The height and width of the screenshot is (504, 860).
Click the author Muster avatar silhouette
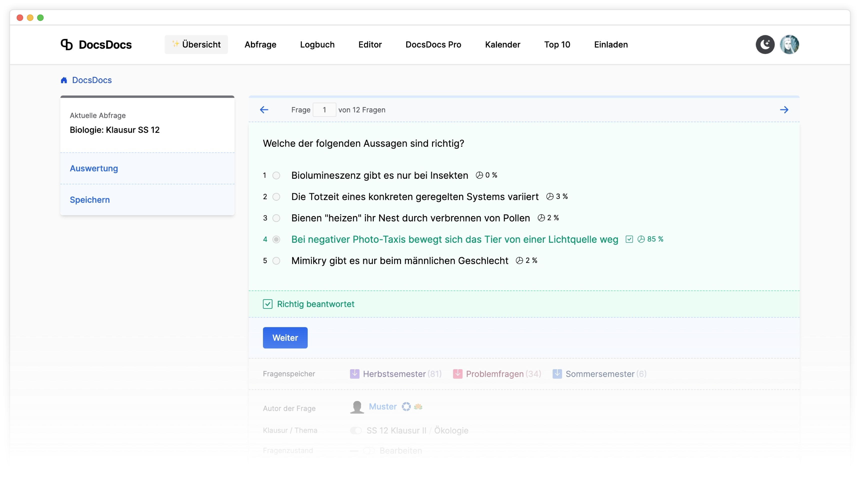pyautogui.click(x=357, y=407)
